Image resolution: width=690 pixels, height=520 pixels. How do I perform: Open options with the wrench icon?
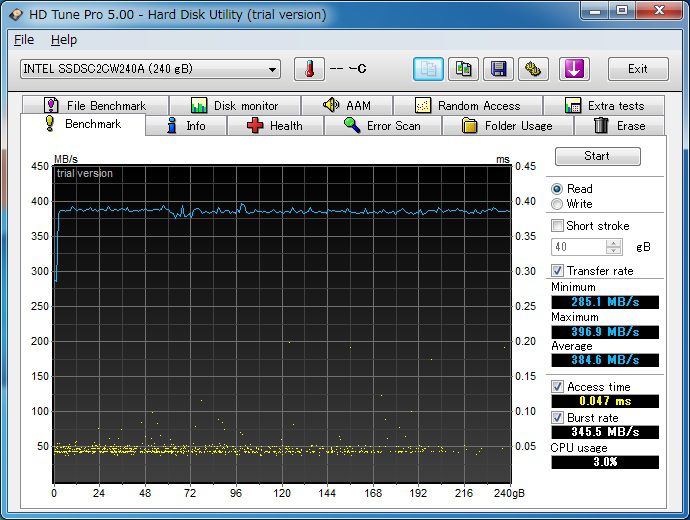[x=534, y=69]
